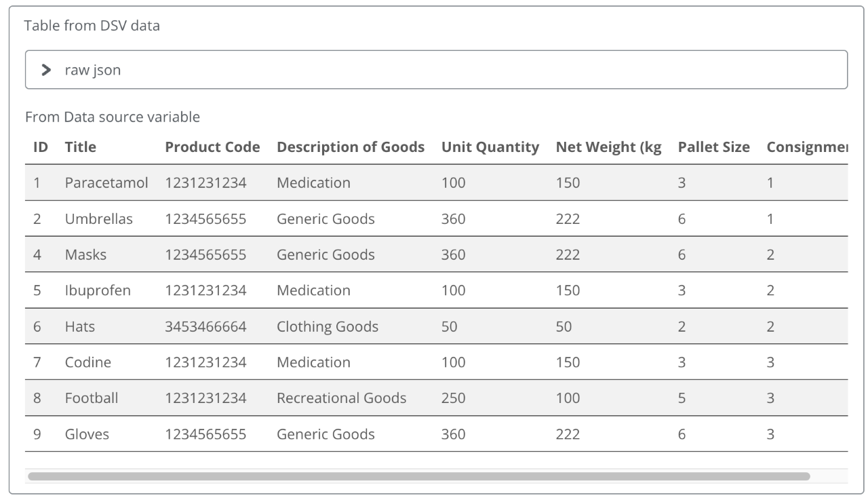This screenshot has width=868, height=500.
Task: Sort by the Title column header
Action: pyautogui.click(x=81, y=147)
